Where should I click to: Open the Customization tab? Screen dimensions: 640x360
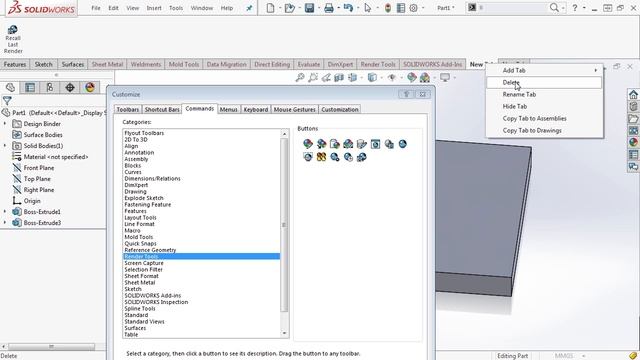pos(340,109)
